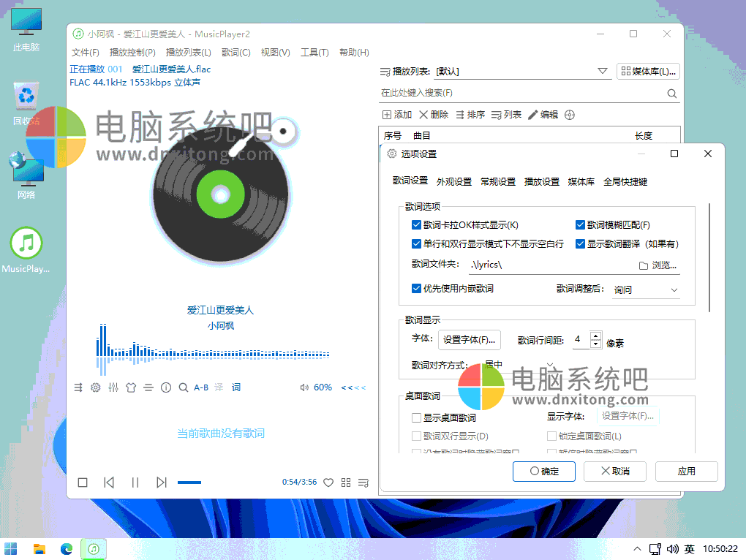Switch to the 全局快捷键 tab
This screenshot has height=560, width=746.
coord(625,181)
